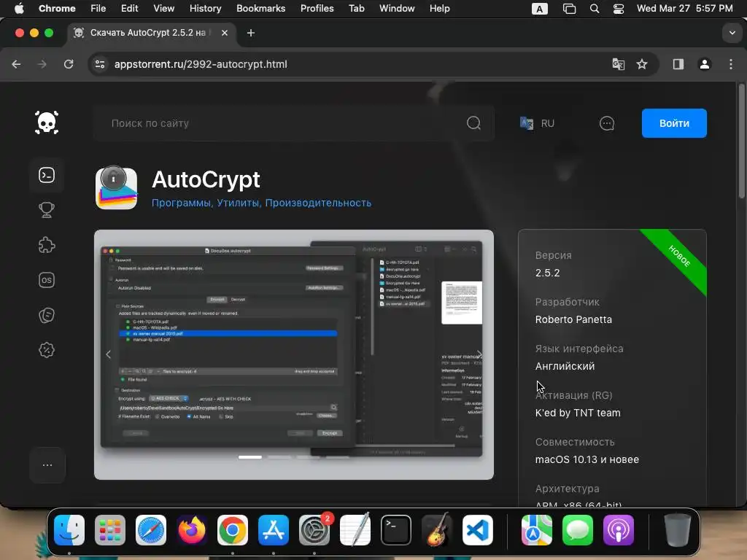Open the three-dots more sidebar button
This screenshot has height=560, width=747.
(x=47, y=465)
